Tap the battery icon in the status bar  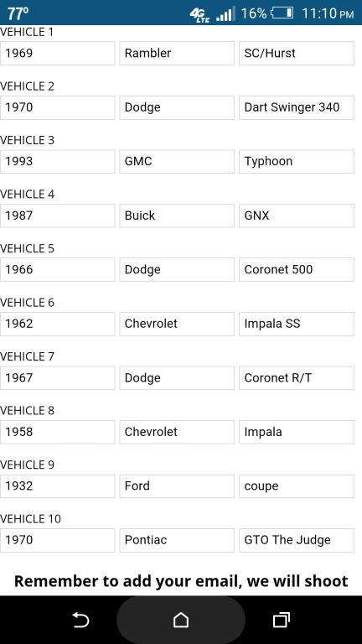tap(282, 13)
